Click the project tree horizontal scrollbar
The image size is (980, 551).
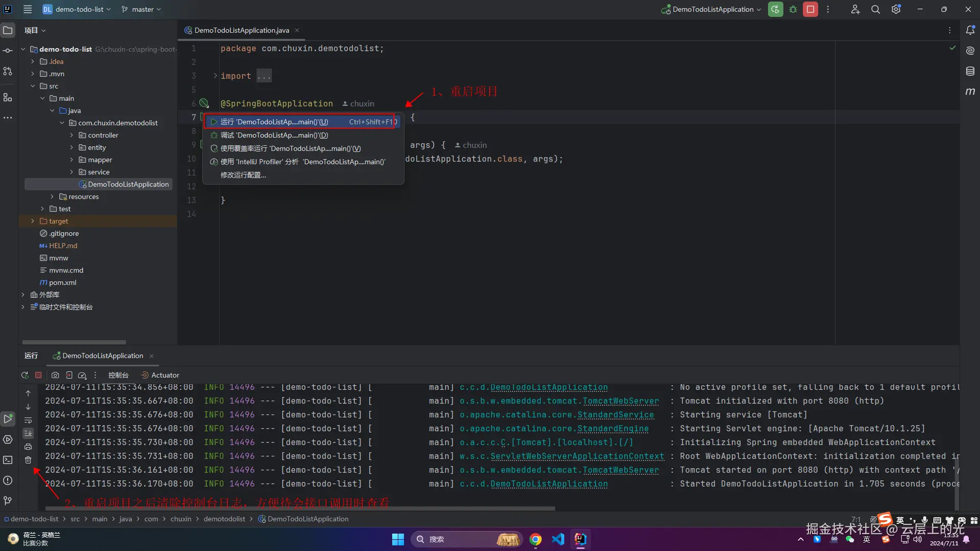pyautogui.click(x=74, y=342)
